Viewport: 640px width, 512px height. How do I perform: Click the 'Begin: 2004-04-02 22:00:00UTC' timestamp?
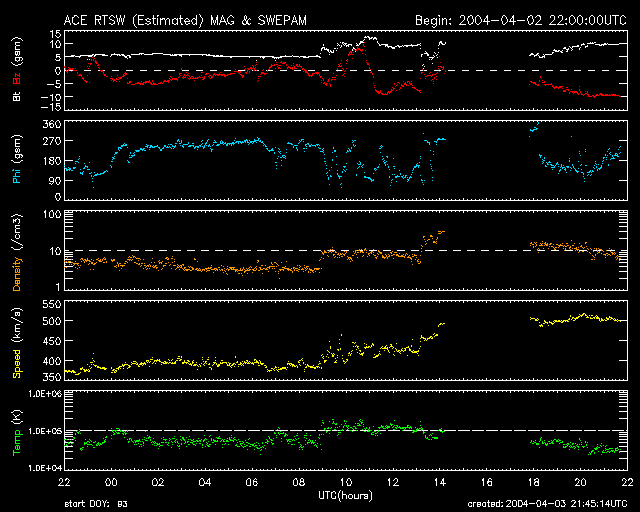coord(521,20)
